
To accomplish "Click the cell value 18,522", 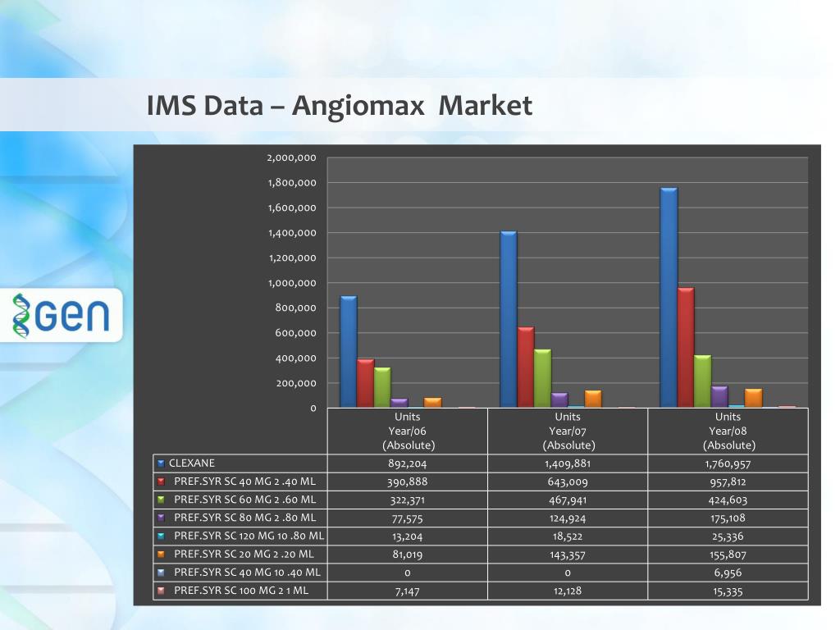I will coord(568,536).
